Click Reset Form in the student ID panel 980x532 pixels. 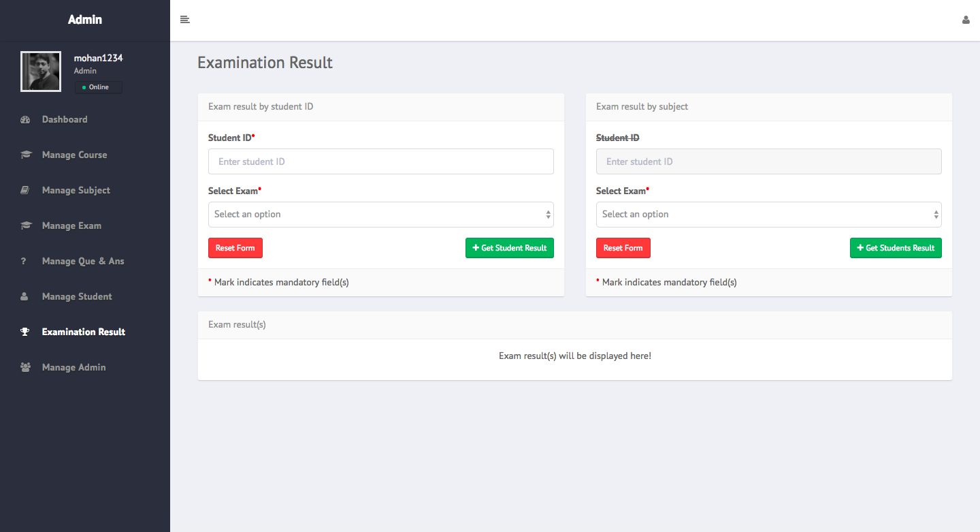coord(235,247)
